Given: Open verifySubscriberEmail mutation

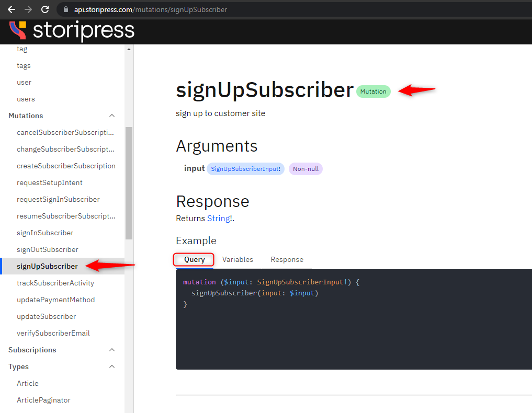Looking at the screenshot, I should [53, 334].
